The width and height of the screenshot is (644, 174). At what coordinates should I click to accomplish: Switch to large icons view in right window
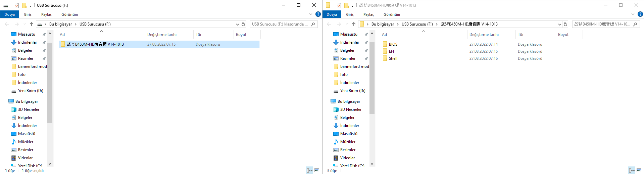pyautogui.click(x=639, y=170)
